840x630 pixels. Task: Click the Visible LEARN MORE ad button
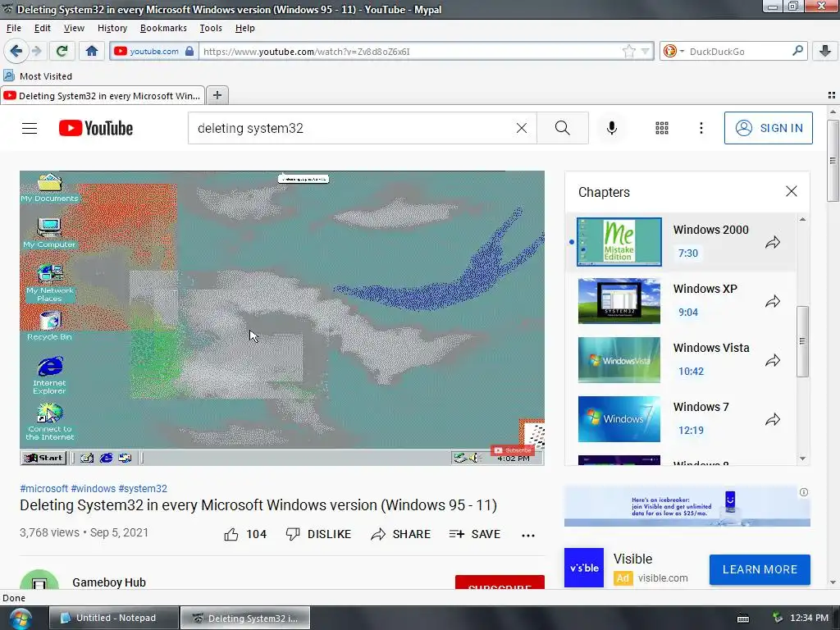760,569
